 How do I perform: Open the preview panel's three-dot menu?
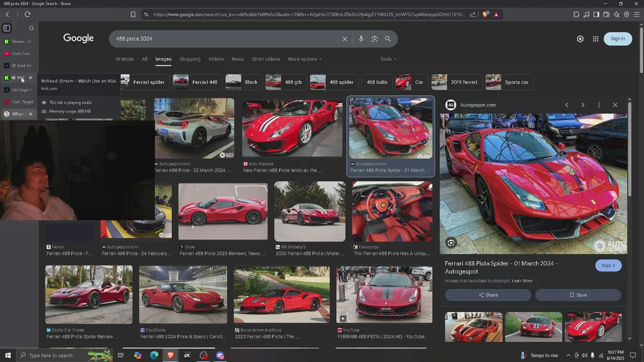(x=599, y=105)
